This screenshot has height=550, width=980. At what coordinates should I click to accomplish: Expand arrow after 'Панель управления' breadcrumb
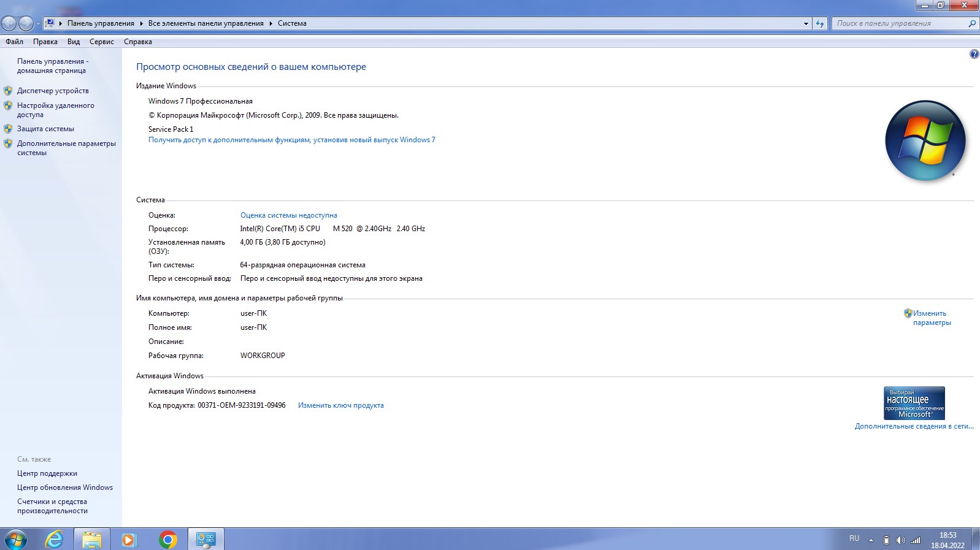pos(141,23)
